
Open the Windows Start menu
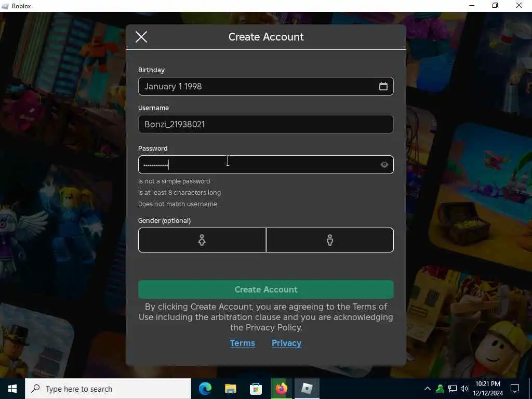(12, 389)
